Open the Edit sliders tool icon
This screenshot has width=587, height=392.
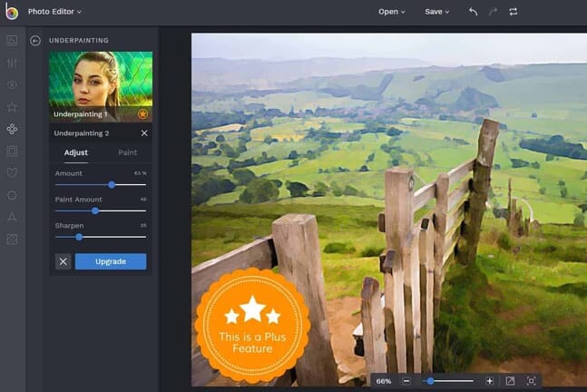(x=12, y=63)
